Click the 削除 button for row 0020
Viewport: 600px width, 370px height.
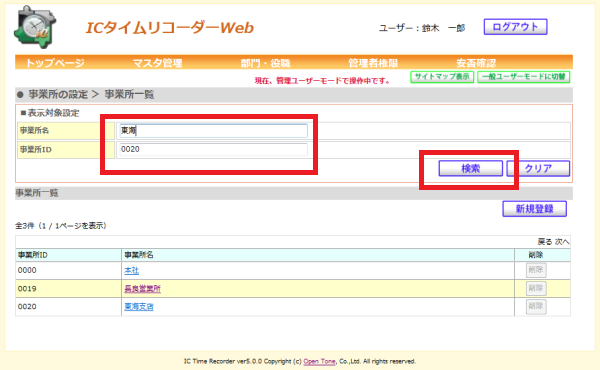tap(536, 306)
